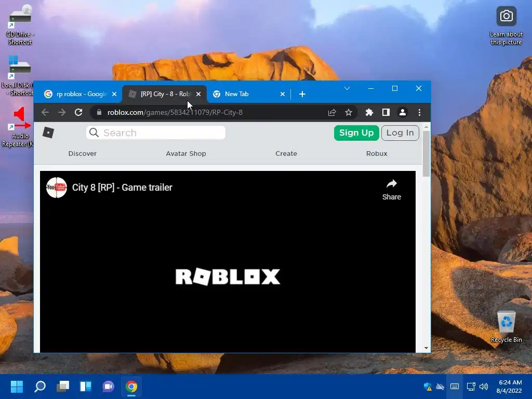Select the Local Disk - Shortcut desktop icon
Screen dimensions: 532x399
18,76
